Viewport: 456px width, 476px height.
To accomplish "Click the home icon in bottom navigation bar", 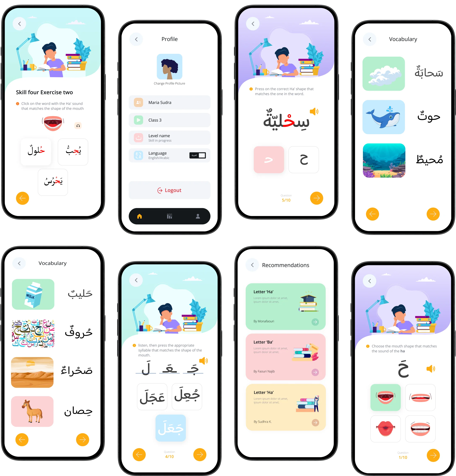I will pyautogui.click(x=140, y=217).
